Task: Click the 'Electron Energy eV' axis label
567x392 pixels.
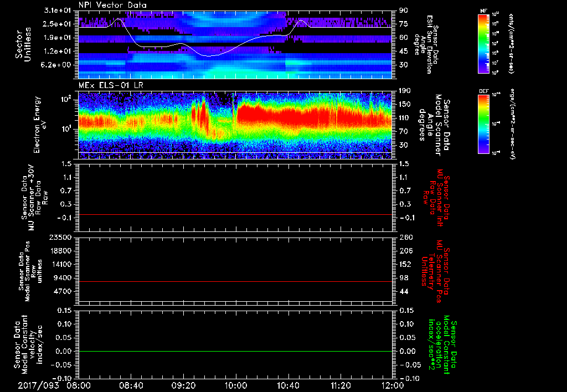Action: tap(39, 125)
